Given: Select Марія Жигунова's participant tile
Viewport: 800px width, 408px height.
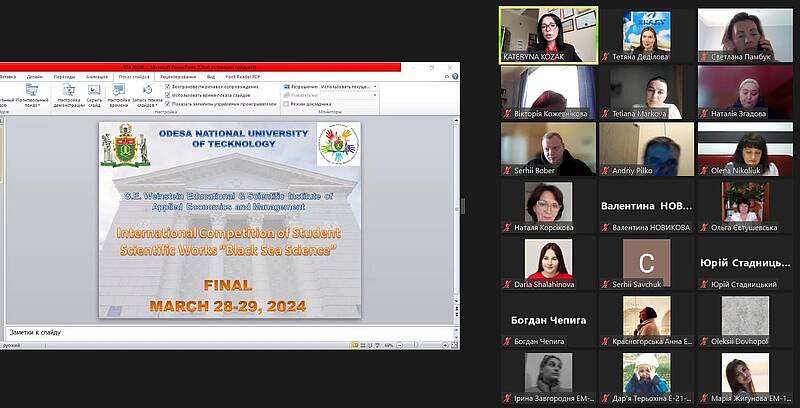Looking at the screenshot, I should [x=745, y=376].
